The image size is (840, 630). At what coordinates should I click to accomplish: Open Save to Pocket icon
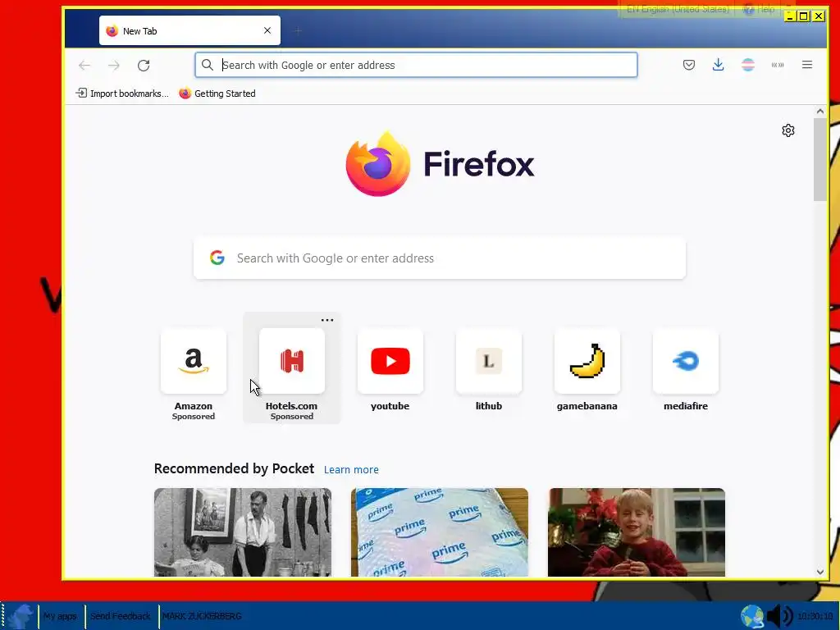tap(689, 65)
